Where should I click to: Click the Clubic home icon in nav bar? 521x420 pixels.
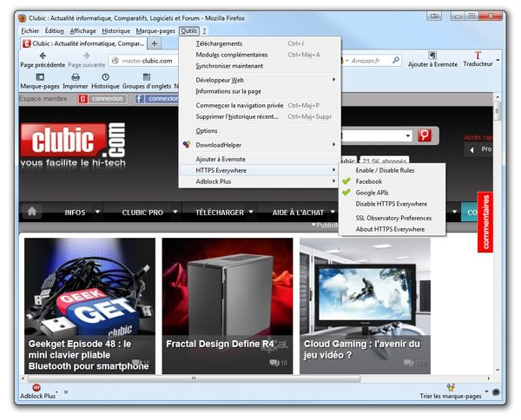click(32, 211)
